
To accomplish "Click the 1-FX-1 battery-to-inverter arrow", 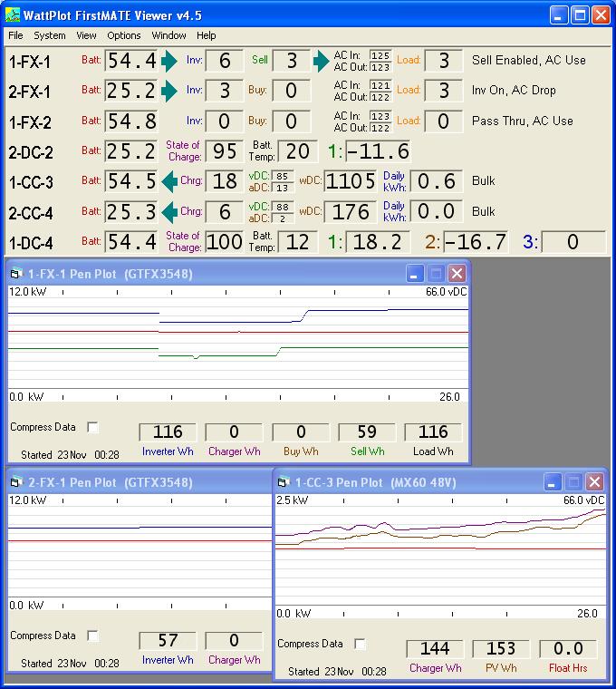I will coord(169,61).
